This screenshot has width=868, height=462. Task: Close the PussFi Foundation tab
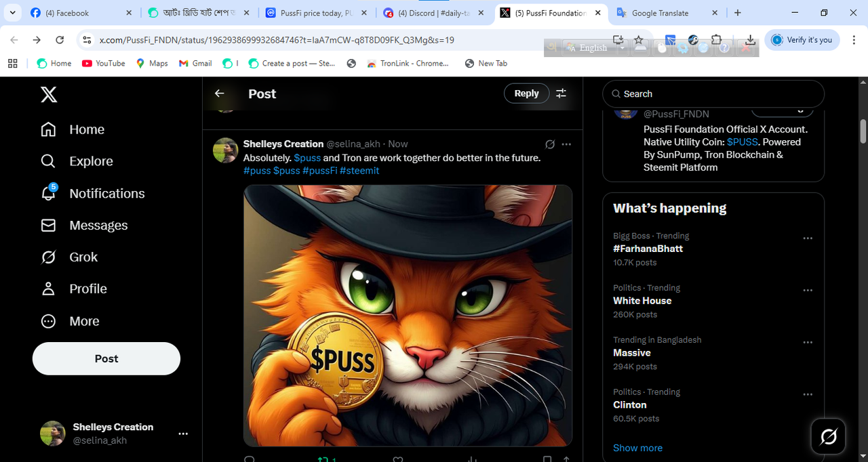click(597, 13)
